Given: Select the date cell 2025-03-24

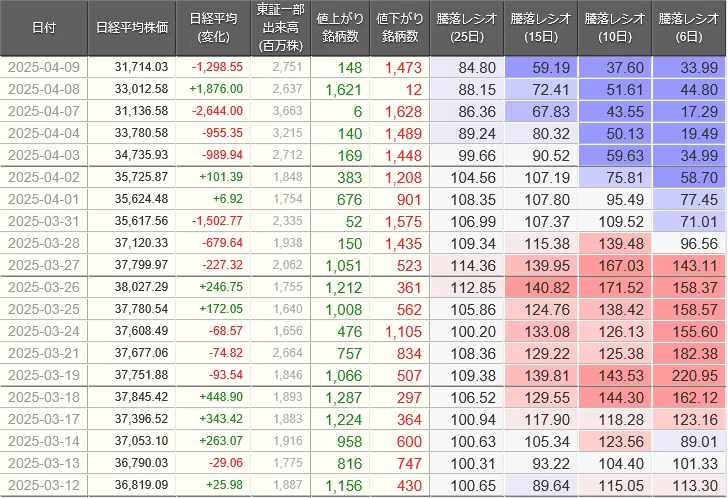Looking at the screenshot, I should click(44, 331).
